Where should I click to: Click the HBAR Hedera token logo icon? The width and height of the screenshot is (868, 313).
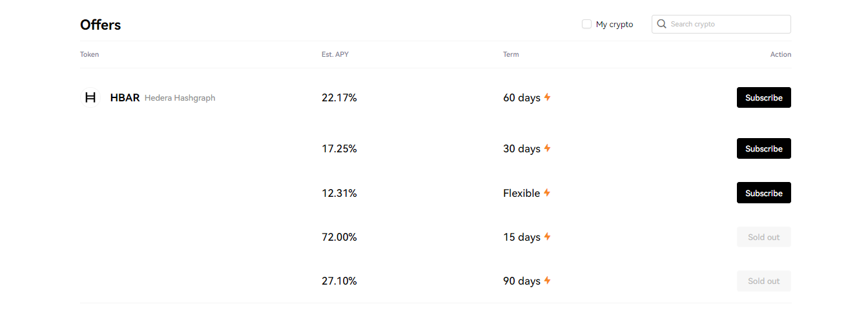(90, 97)
